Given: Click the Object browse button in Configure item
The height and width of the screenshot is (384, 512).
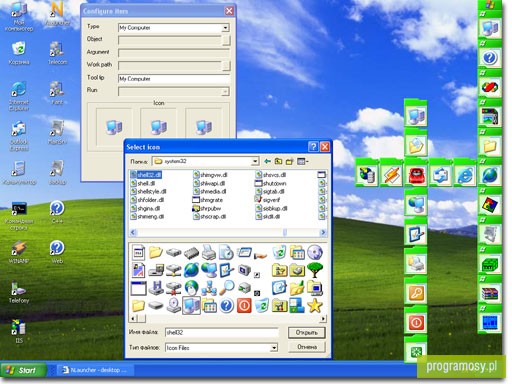Looking at the screenshot, I should tap(226, 40).
